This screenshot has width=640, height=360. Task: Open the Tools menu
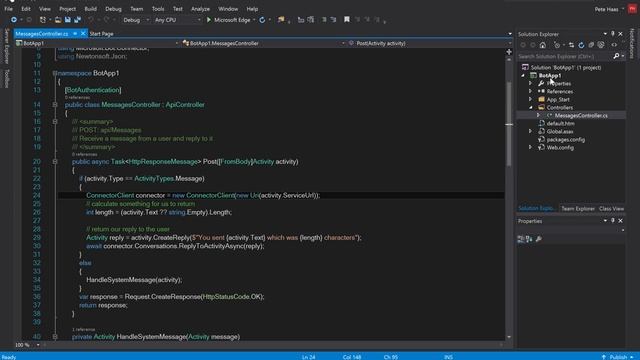click(158, 9)
